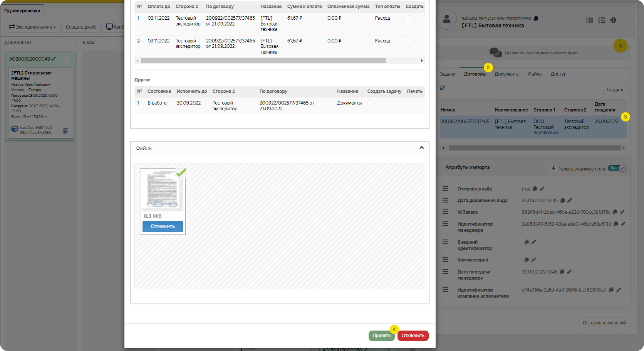Toggle the 'Только видимые поля' switch

pos(617,168)
